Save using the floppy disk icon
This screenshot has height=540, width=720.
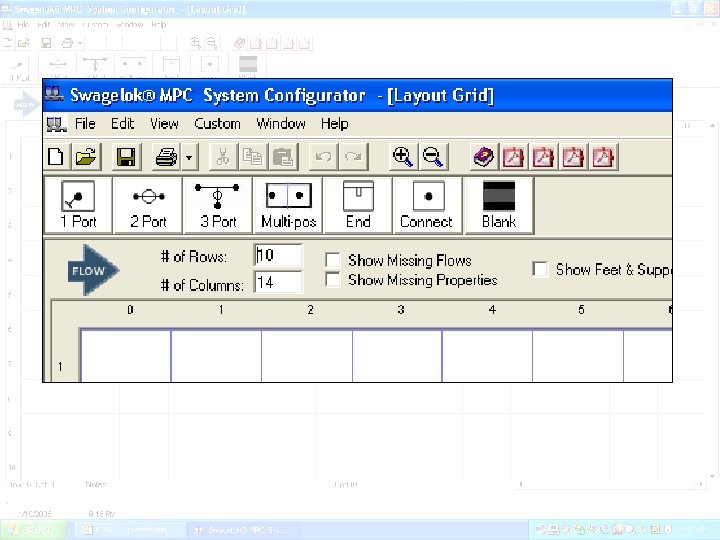coord(125,157)
